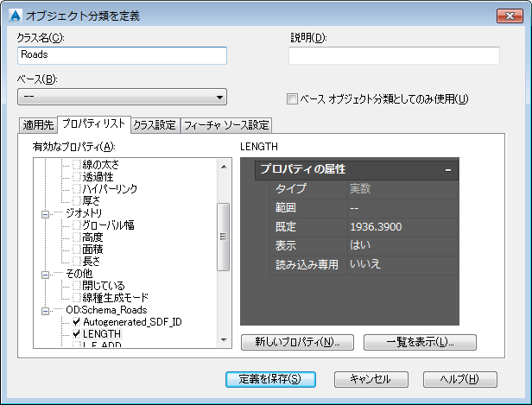
Task: Click the property list scroll down arrow
Action: coord(224,339)
